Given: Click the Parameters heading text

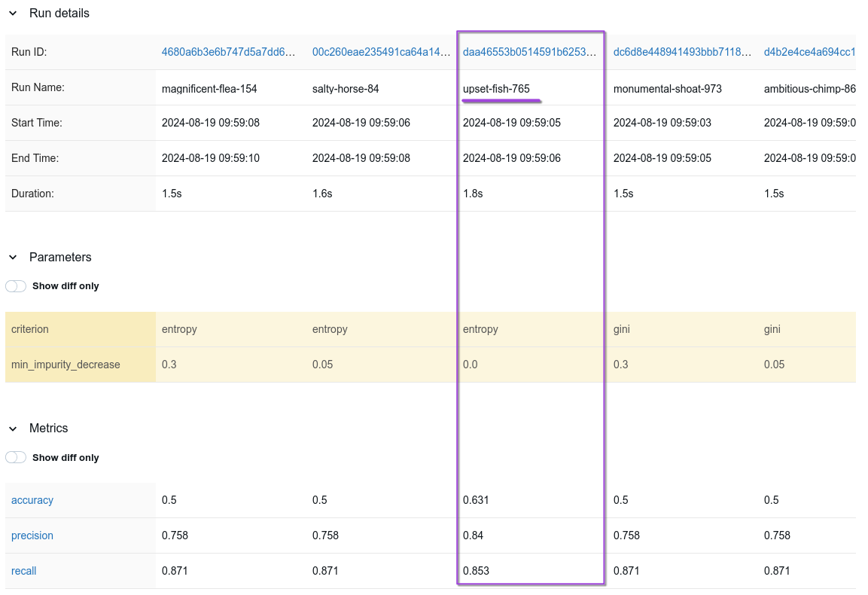Looking at the screenshot, I should (60, 257).
